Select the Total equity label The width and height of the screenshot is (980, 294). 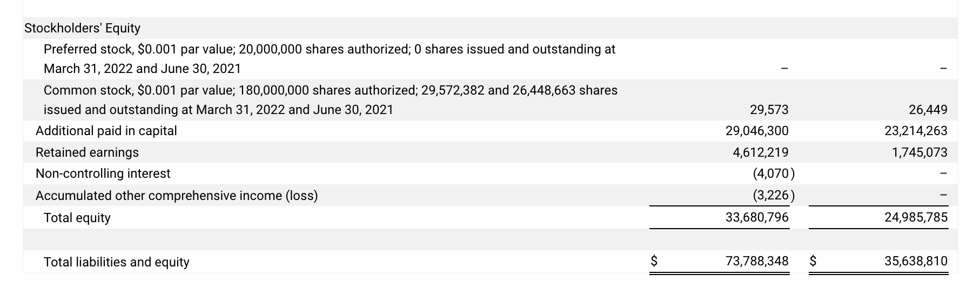tap(77, 218)
